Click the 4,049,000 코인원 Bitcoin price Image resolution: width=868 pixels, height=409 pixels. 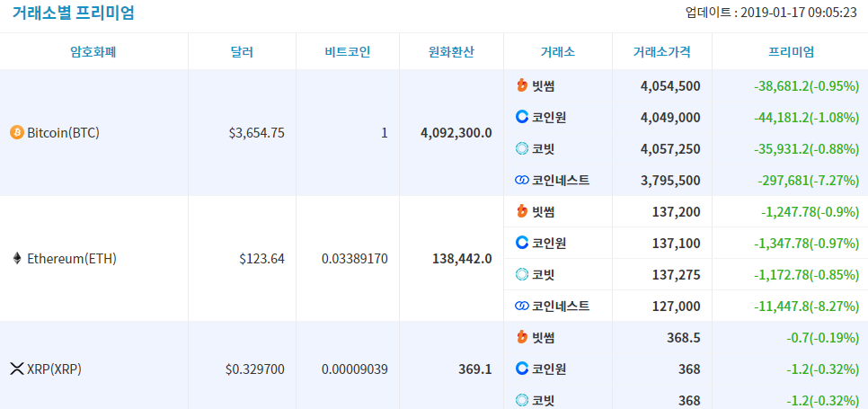(671, 118)
